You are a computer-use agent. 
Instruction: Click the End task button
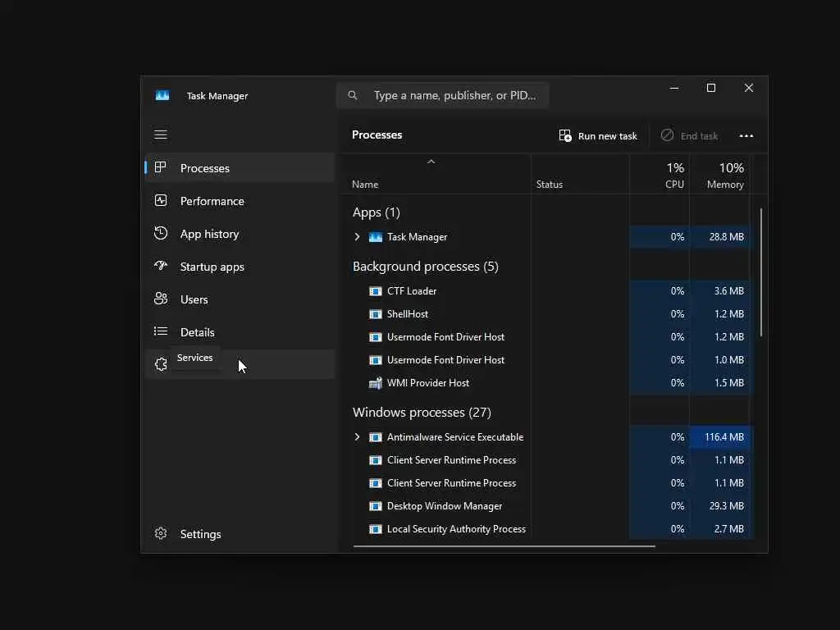[689, 135]
